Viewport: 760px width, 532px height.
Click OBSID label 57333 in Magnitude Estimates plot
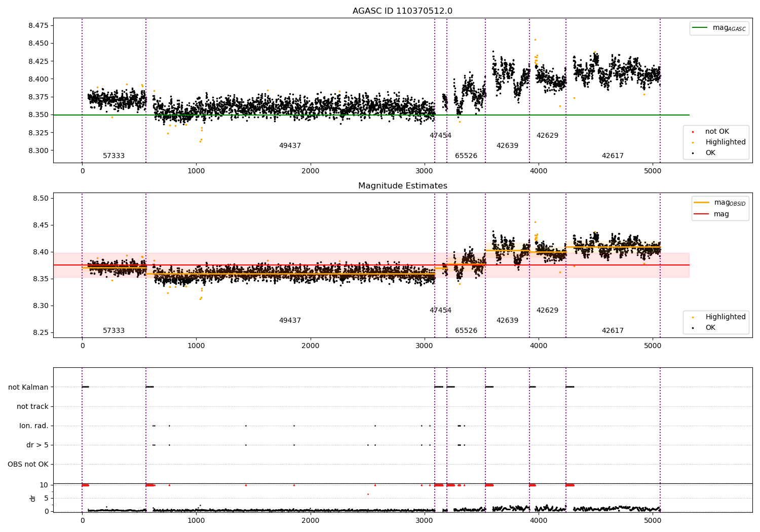point(113,331)
